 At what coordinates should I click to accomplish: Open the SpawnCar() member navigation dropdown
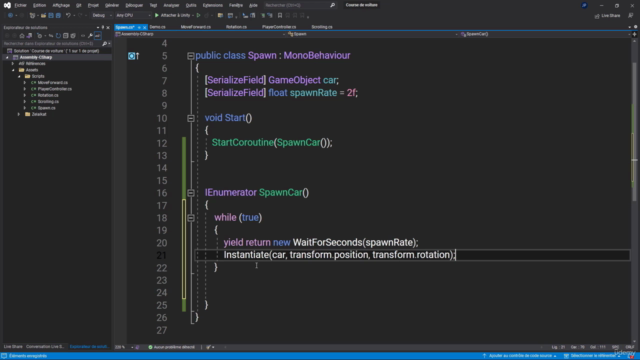pyautogui.click(x=544, y=34)
